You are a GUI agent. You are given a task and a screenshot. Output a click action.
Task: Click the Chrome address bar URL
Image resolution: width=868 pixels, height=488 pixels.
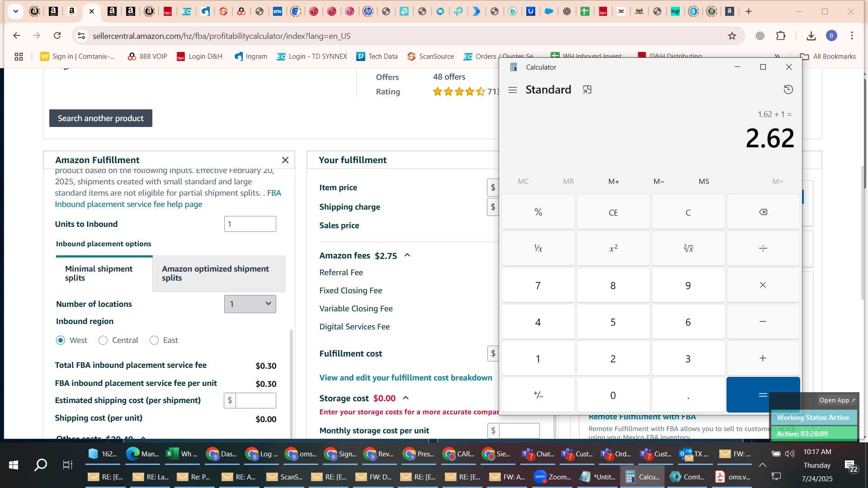[222, 36]
